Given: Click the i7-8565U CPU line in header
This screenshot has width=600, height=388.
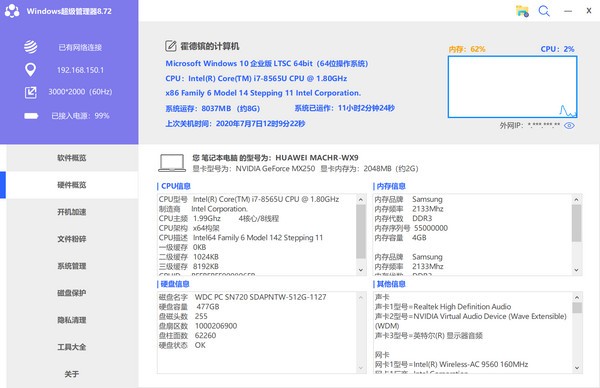Looking at the screenshot, I should coord(256,78).
